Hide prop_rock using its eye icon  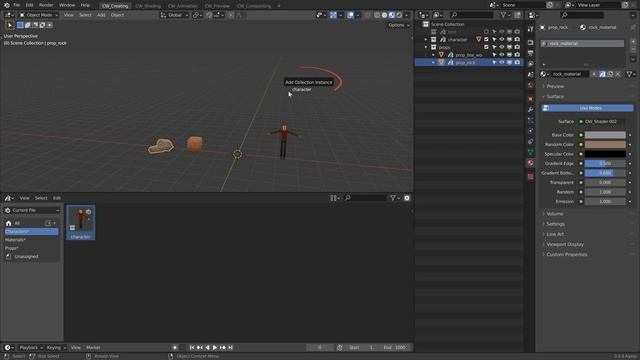(502, 62)
